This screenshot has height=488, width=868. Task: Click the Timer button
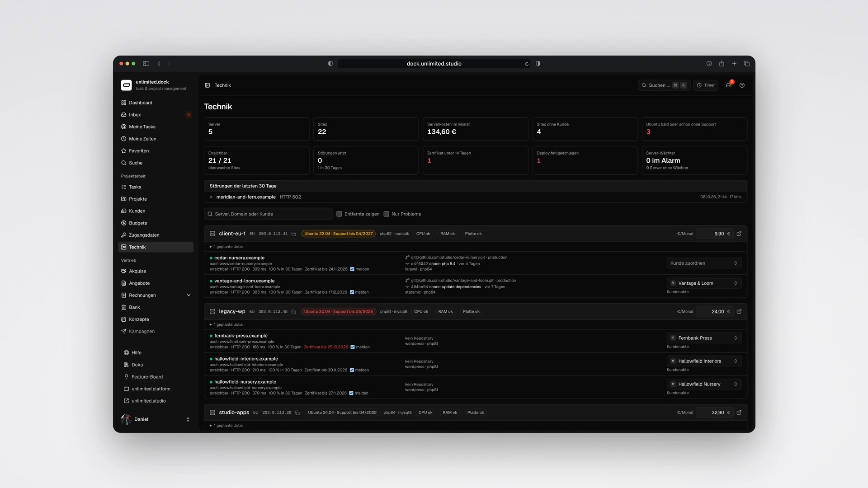pos(705,85)
